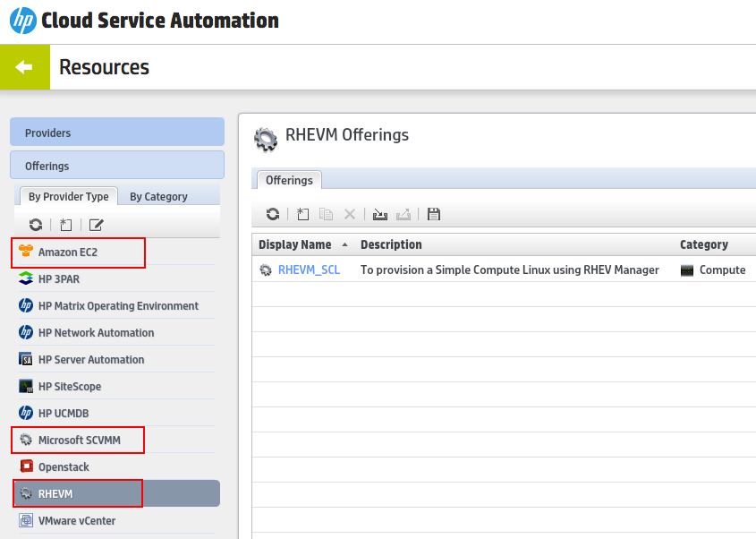
Task: Open the RHEVM_SCL offering link
Action: [309, 269]
